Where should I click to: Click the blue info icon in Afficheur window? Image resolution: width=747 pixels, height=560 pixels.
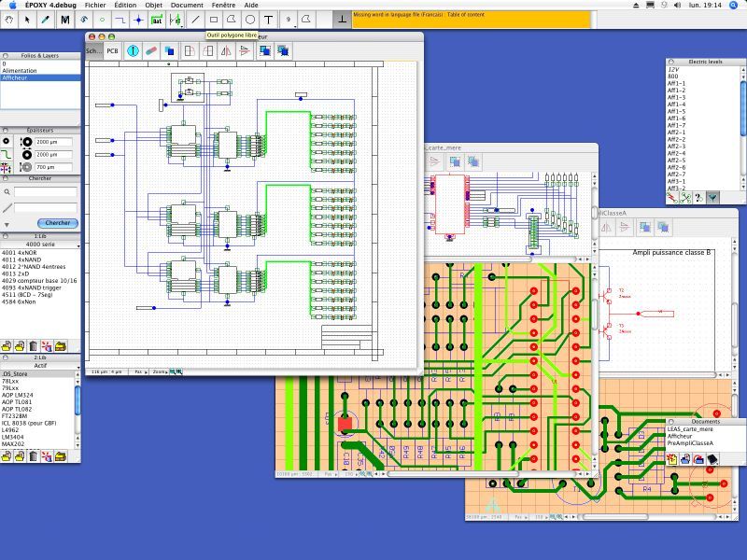(133, 51)
